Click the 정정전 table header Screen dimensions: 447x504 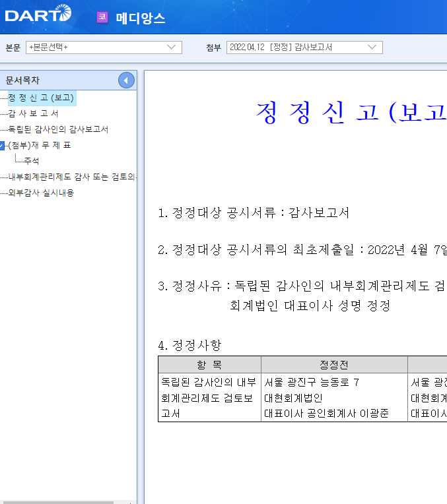tap(334, 365)
